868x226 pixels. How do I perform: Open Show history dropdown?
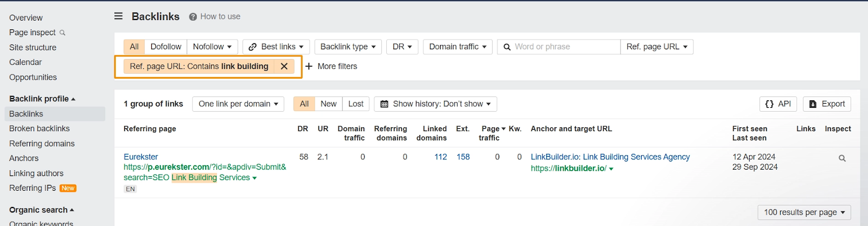[x=435, y=104]
